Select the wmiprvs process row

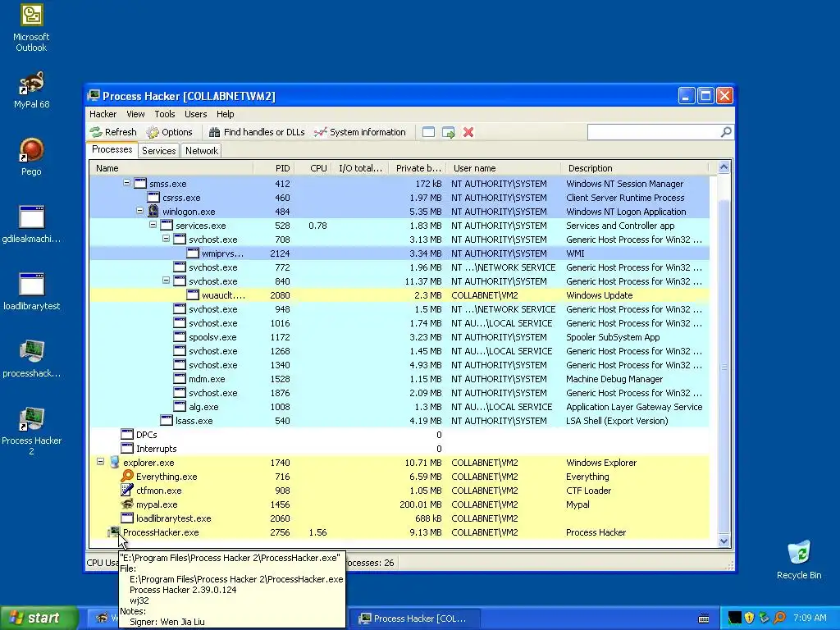[399, 253]
